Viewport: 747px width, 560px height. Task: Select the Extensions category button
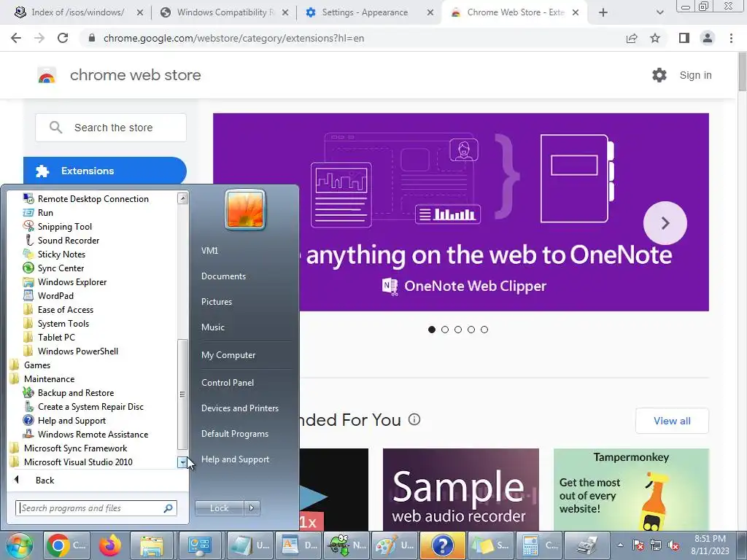click(x=105, y=171)
